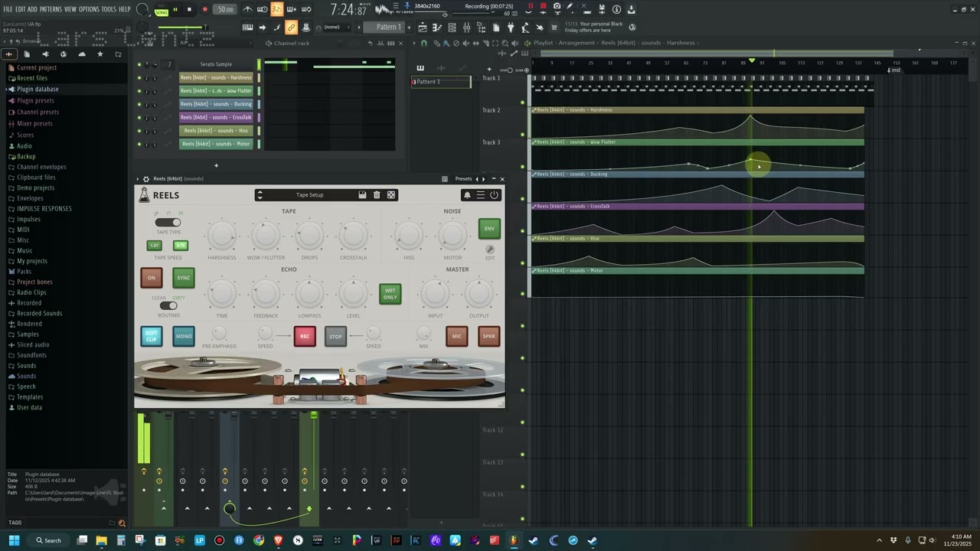Stop playback in transport bar
The width and height of the screenshot is (980, 551).
coord(189,10)
